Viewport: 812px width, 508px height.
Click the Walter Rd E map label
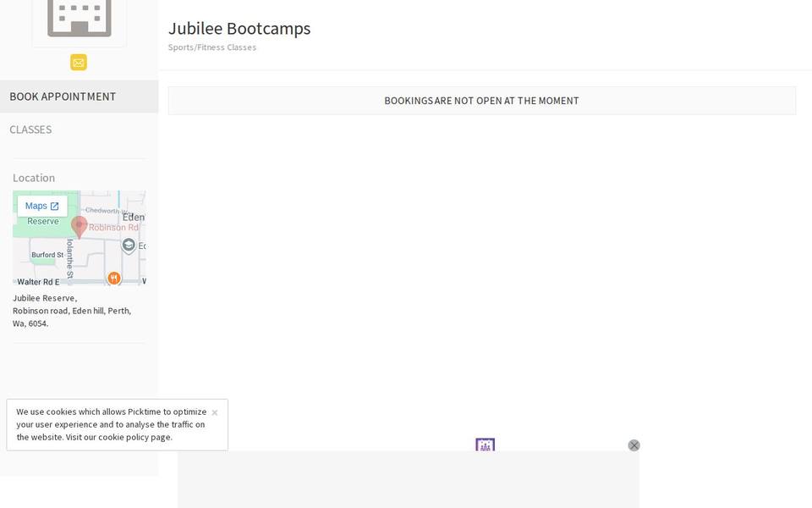(x=38, y=282)
